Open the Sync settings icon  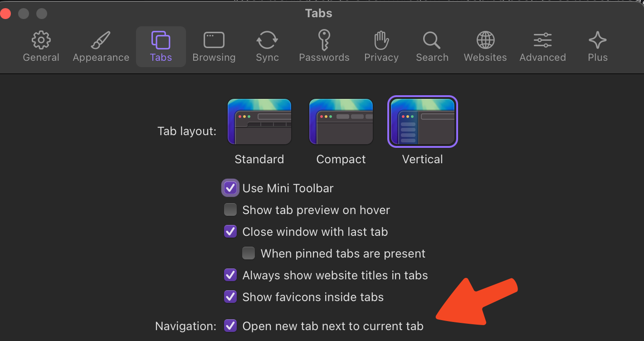267,41
